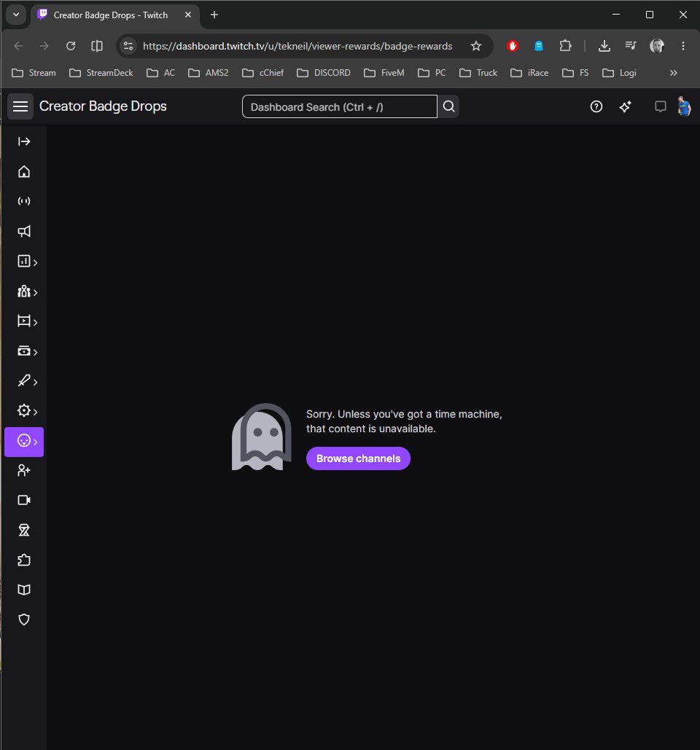Open the browser Extensions puzzle icon
700x750 pixels.
coord(565,46)
